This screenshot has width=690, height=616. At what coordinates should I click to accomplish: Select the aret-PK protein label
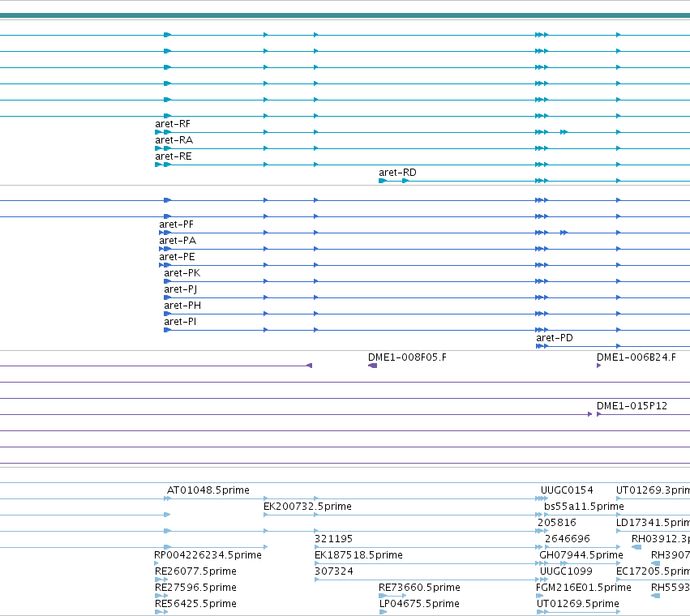182,274
